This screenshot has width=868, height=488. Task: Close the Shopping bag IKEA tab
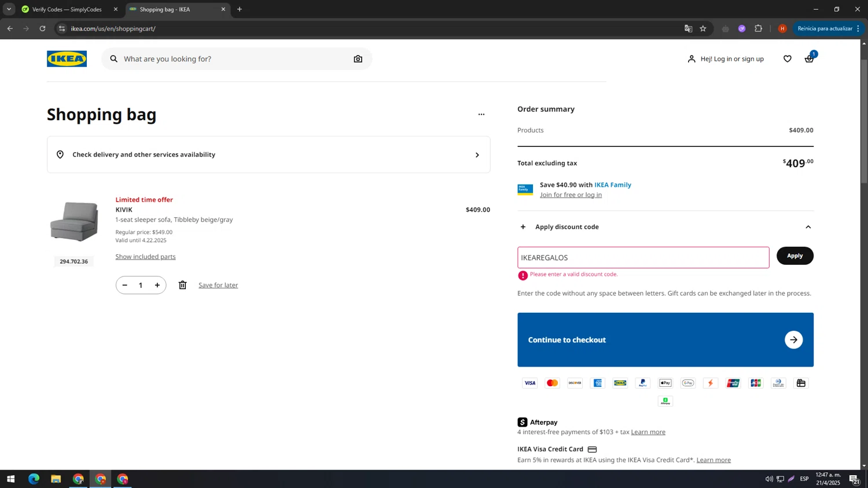[223, 9]
